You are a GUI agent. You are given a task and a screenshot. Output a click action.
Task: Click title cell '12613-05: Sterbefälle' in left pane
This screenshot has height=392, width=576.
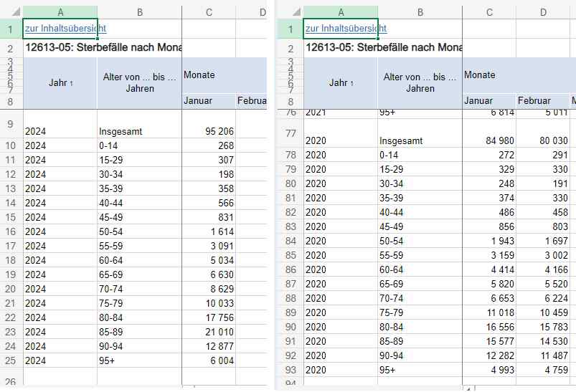point(103,49)
